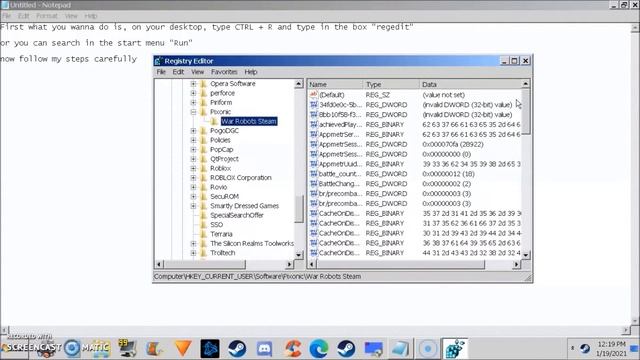Click the AppmetrSer... value name
Image resolution: width=640 pixels, height=360 pixels.
pos(339,134)
